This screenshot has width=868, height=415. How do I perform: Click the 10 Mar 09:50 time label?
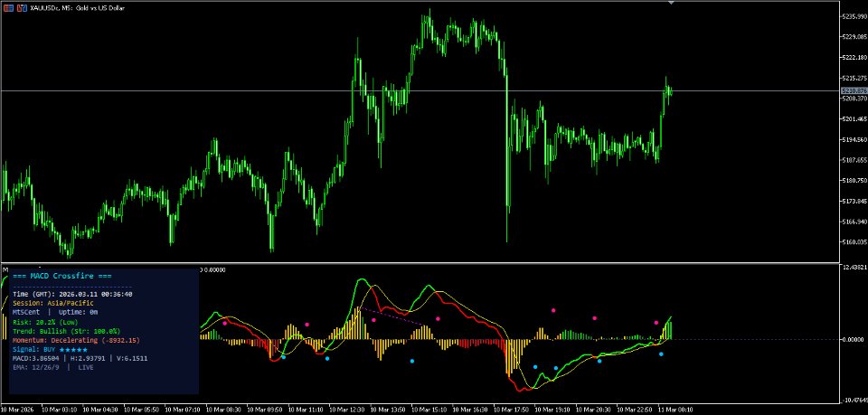click(265, 410)
